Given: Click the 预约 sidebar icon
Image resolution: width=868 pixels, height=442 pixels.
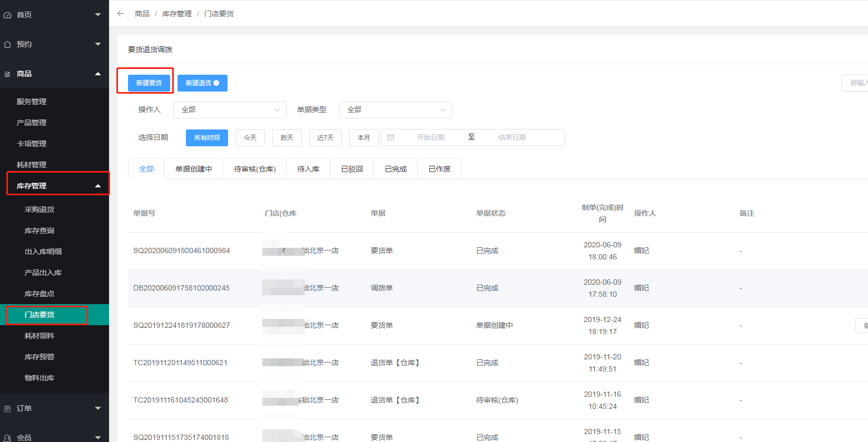Looking at the screenshot, I should tap(7, 44).
